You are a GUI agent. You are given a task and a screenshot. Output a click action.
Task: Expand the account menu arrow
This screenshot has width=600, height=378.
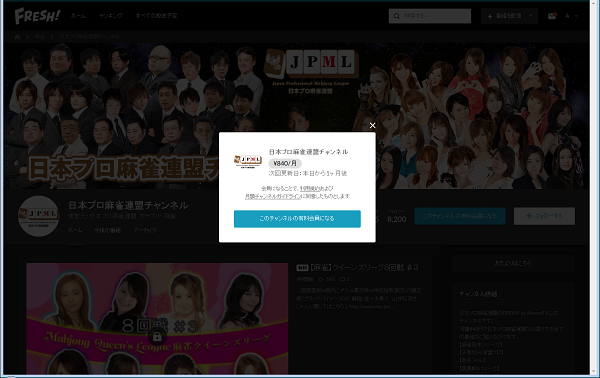pos(576,16)
